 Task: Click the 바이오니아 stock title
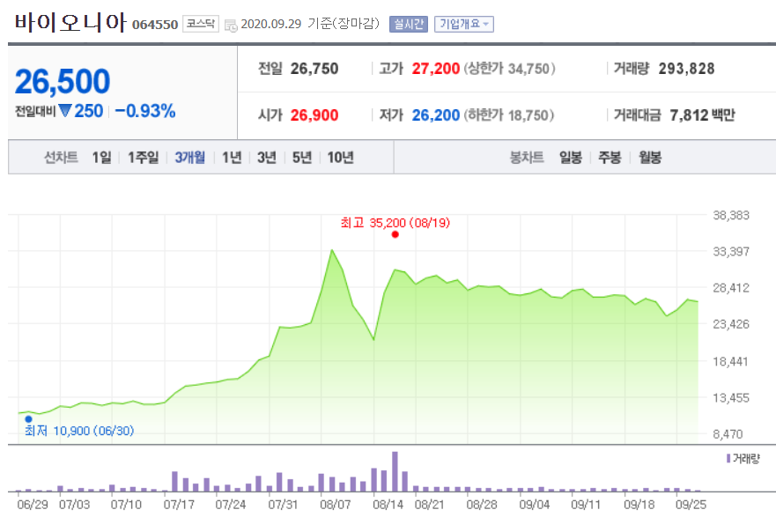coord(70,22)
